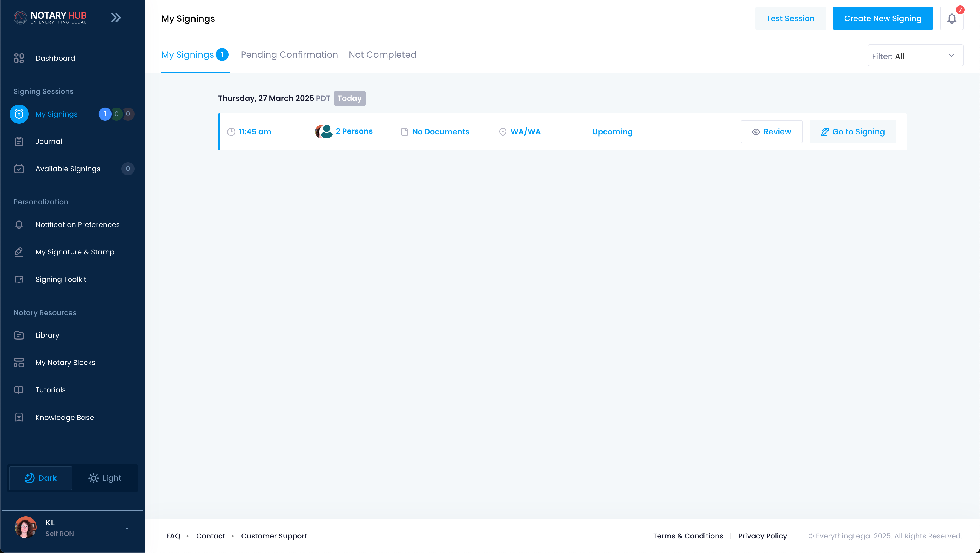Image resolution: width=980 pixels, height=553 pixels.
Task: Open Tutorials page
Action: click(x=51, y=390)
